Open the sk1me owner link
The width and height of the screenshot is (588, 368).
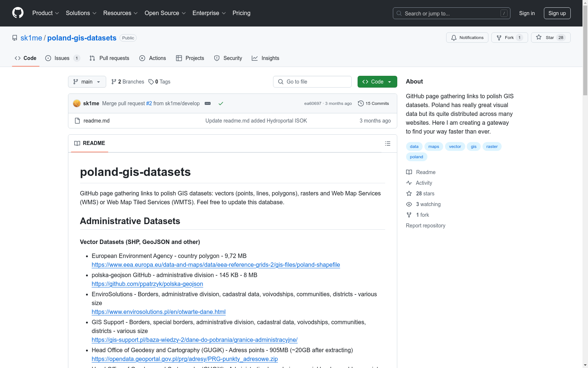[x=31, y=38]
